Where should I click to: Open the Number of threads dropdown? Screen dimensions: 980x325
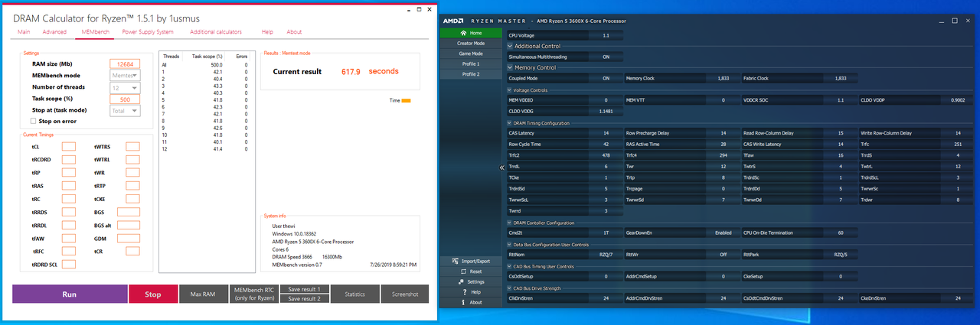click(x=125, y=87)
